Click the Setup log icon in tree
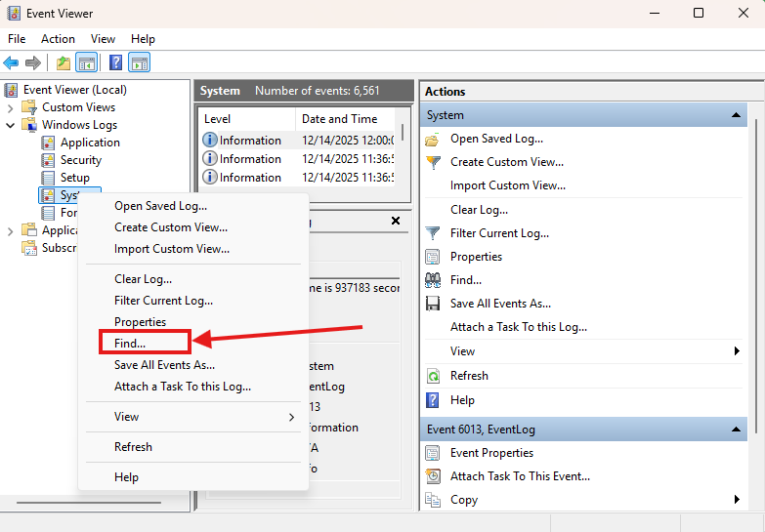 (48, 178)
